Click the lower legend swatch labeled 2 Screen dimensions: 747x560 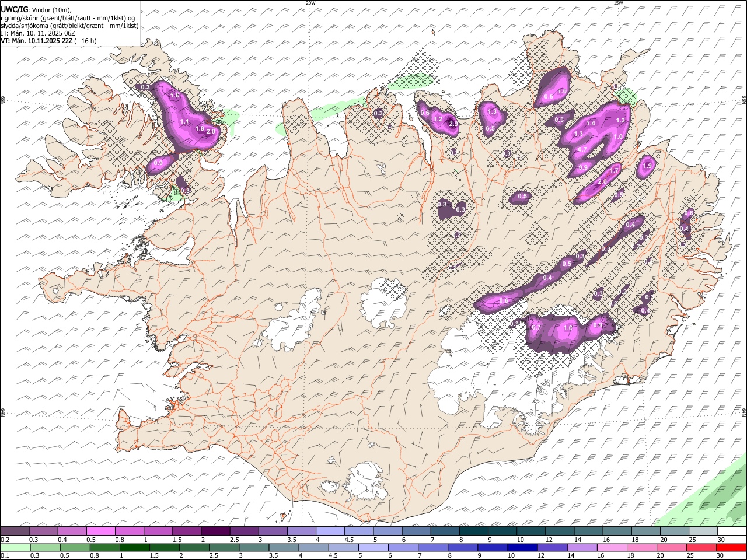click(194, 547)
